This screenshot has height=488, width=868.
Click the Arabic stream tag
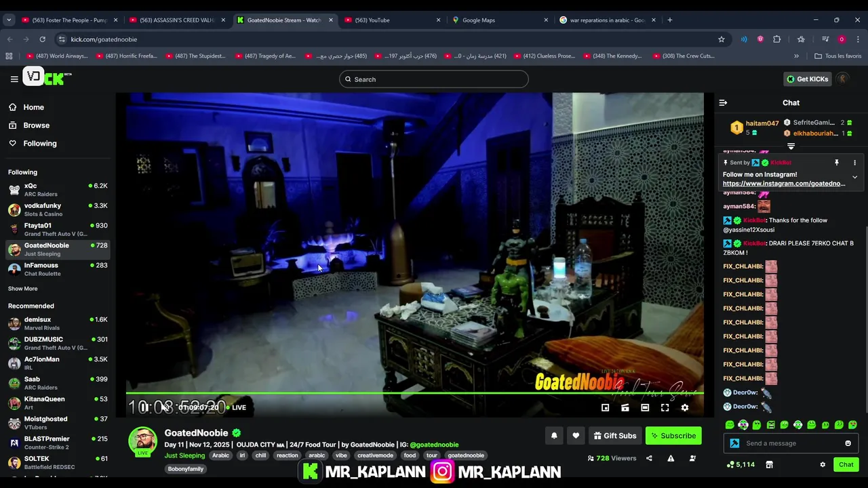pos(221,455)
